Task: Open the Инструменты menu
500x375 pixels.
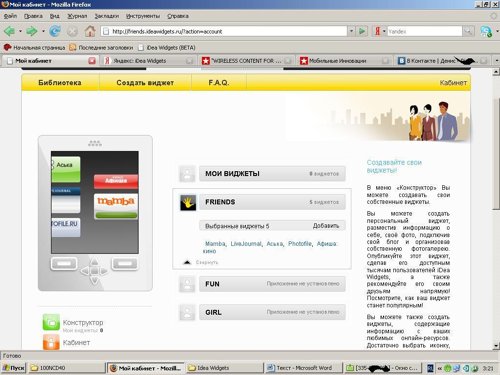Action: tap(143, 16)
